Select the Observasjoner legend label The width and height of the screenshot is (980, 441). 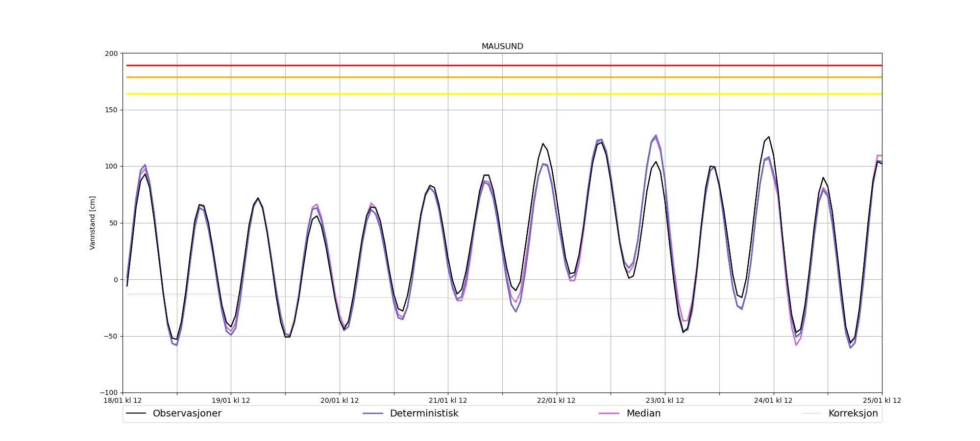187,414
